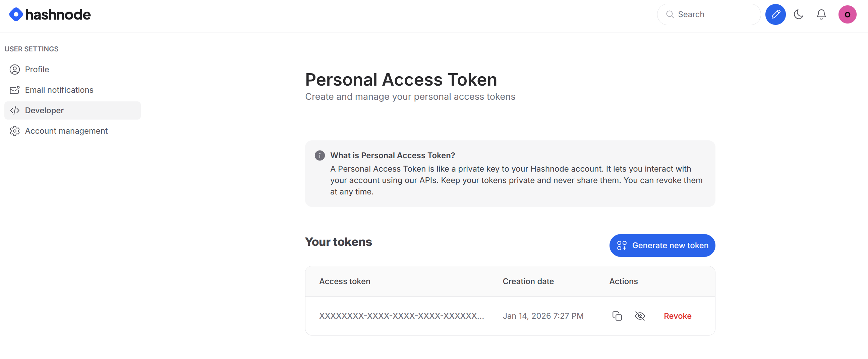Click the Profile user icon in sidebar
Viewport: 868px width, 359px height.
tap(14, 69)
